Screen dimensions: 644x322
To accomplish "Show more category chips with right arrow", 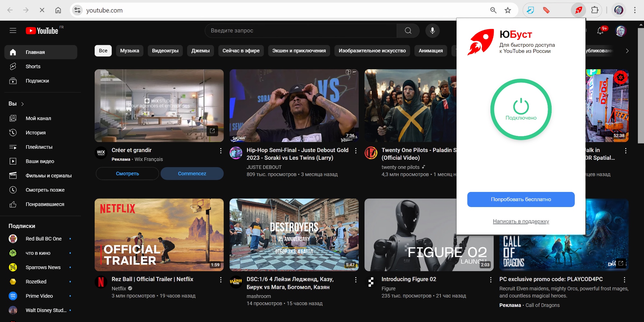I will [627, 51].
